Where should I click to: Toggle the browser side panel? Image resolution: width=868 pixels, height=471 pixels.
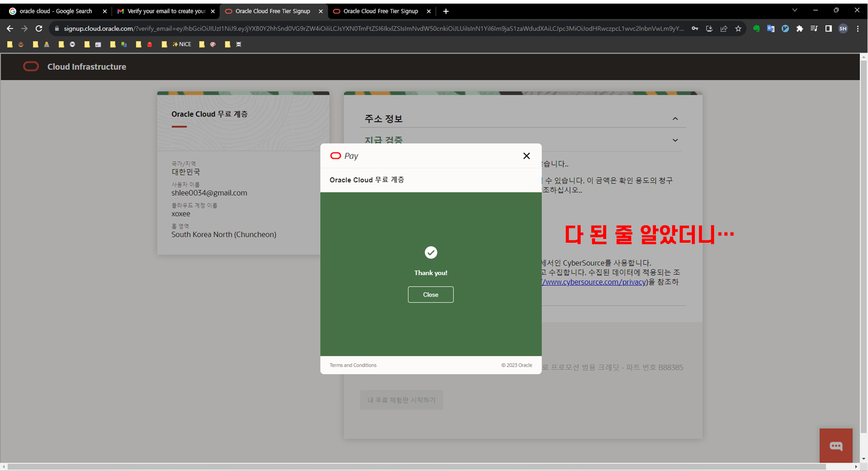pos(828,29)
